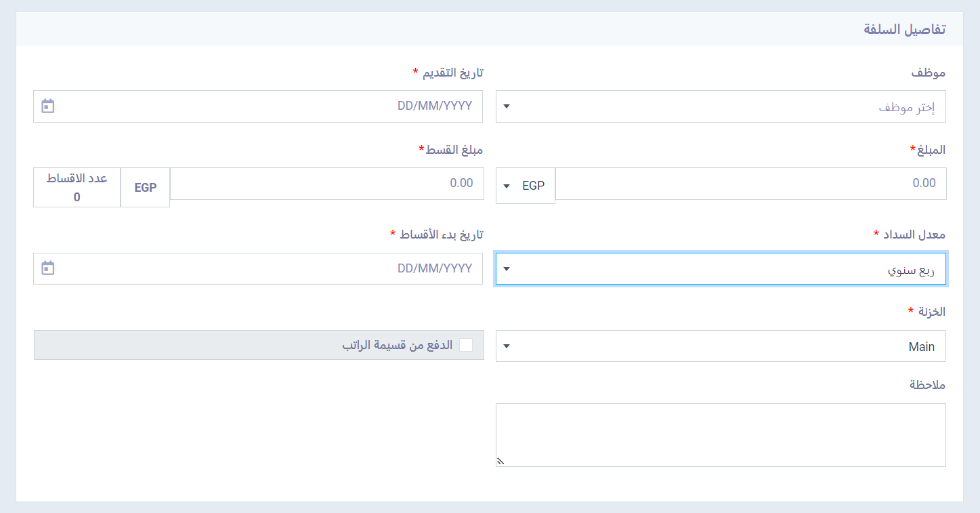The width and height of the screenshot is (980, 513).
Task: Open the الخزنة Main treasury selector
Action: (721, 346)
